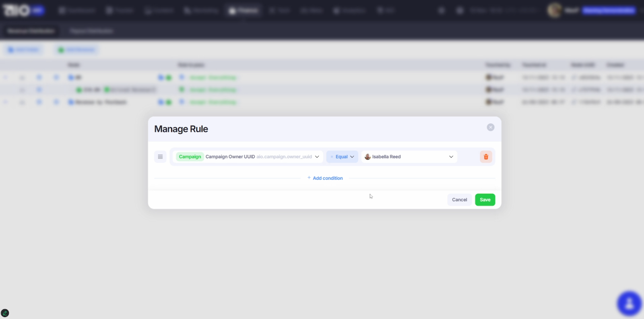Switch to the second sub-navigation tab
Image resolution: width=644 pixels, height=319 pixels.
91,31
